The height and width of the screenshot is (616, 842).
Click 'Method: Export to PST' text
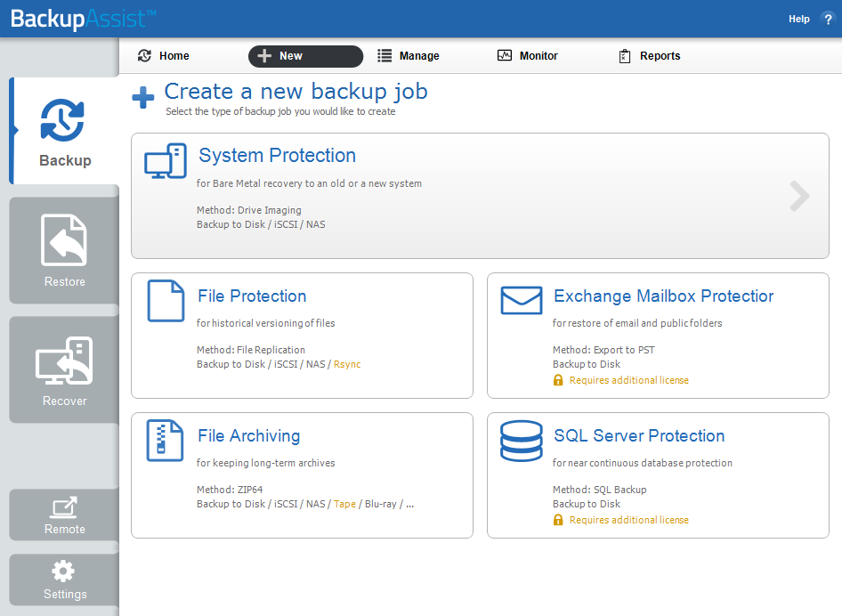pos(603,350)
